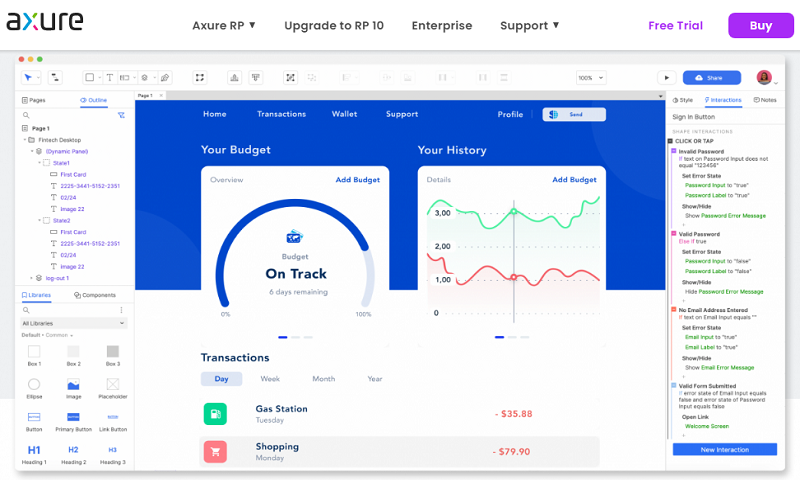This screenshot has width=800, height=480.
Task: Click the outline filter icon
Action: coord(121,115)
